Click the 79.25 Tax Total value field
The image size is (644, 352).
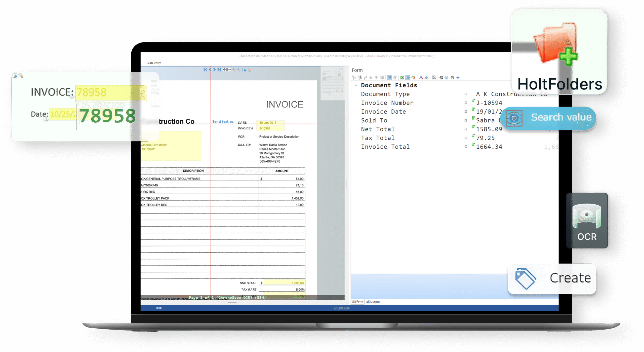485,138
